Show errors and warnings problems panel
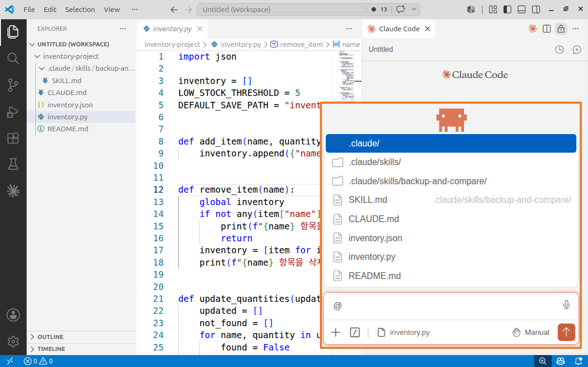The height and width of the screenshot is (367, 588). [38, 361]
